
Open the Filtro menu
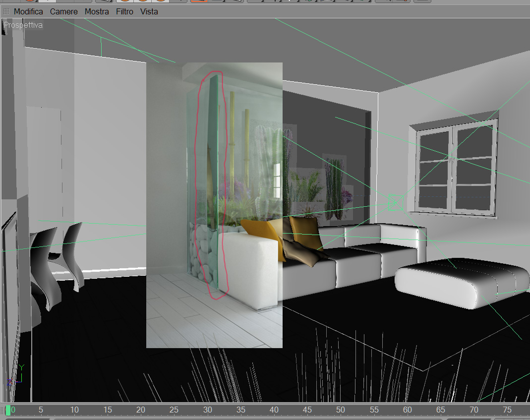tap(124, 11)
